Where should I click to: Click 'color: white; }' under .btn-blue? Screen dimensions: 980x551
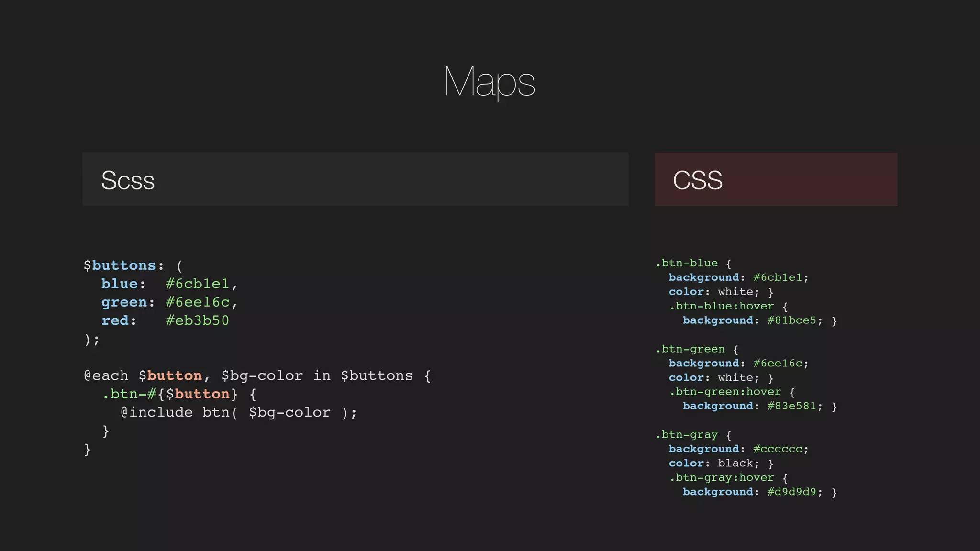[x=721, y=292]
